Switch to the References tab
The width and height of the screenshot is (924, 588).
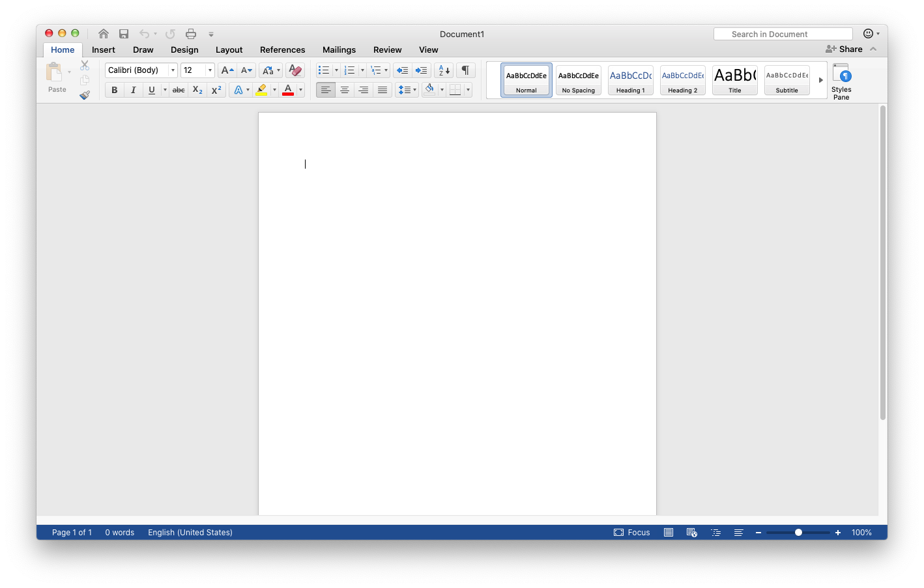tap(282, 50)
